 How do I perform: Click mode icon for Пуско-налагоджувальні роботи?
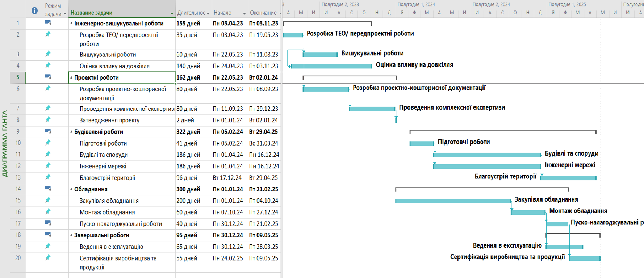click(x=48, y=223)
